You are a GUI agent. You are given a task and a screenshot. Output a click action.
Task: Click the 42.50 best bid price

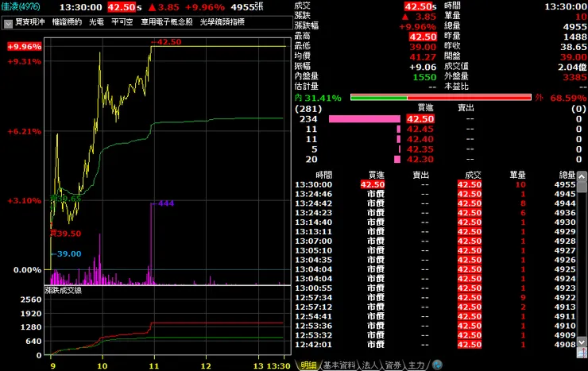click(420, 119)
